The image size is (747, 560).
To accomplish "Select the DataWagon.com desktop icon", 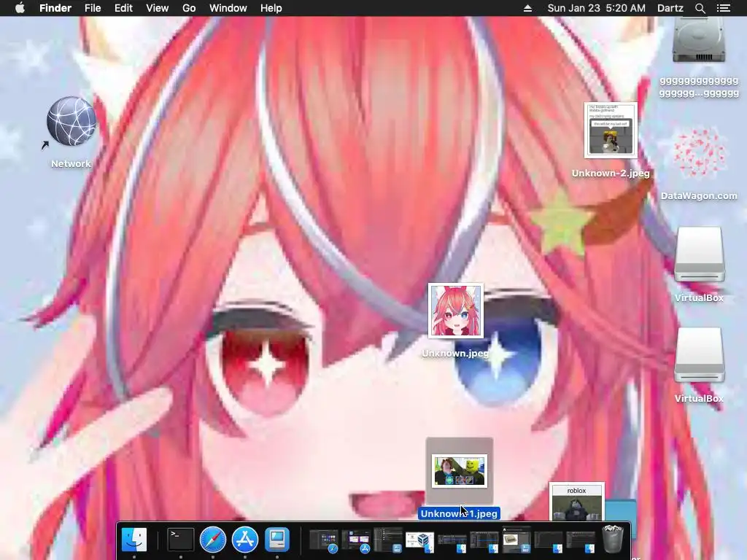I will pyautogui.click(x=700, y=153).
